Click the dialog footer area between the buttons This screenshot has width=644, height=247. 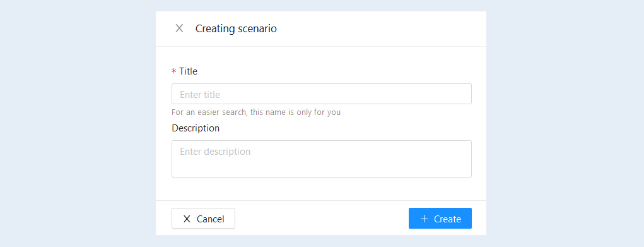pos(322,218)
